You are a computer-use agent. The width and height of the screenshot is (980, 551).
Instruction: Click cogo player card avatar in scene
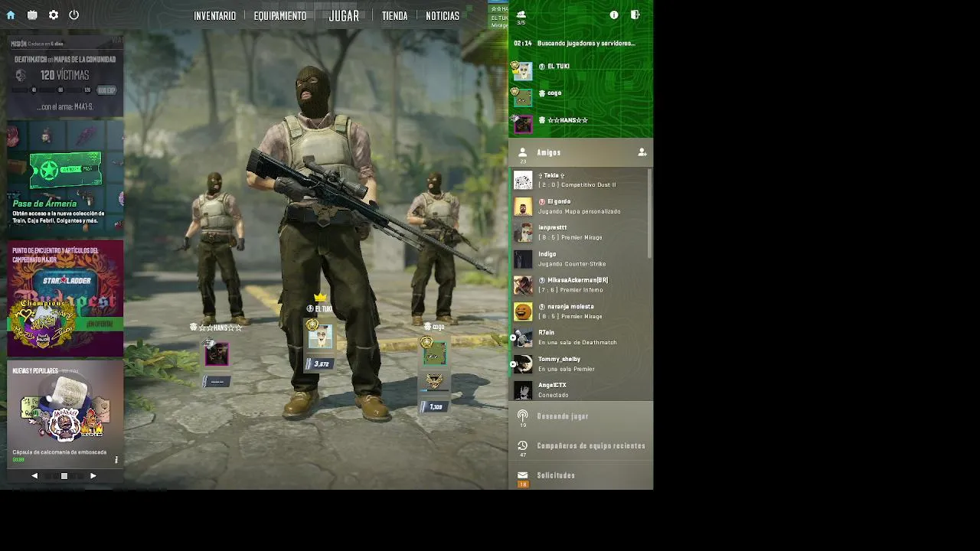[435, 354]
